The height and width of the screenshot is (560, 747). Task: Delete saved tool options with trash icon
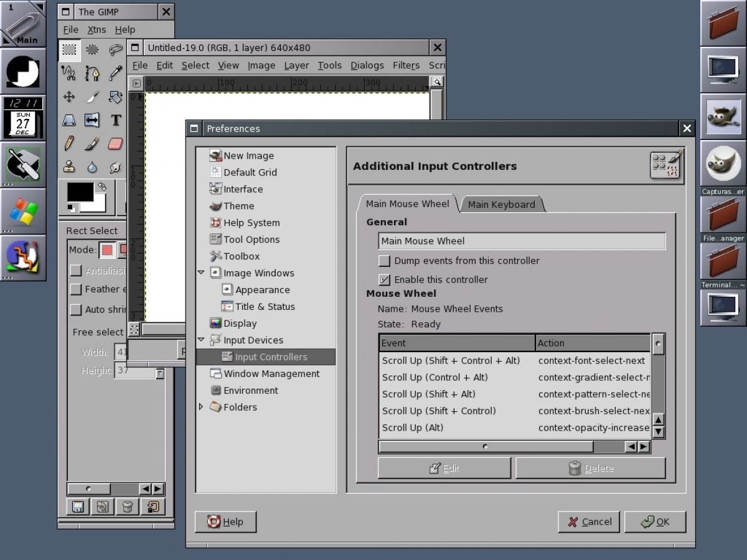coord(127,507)
